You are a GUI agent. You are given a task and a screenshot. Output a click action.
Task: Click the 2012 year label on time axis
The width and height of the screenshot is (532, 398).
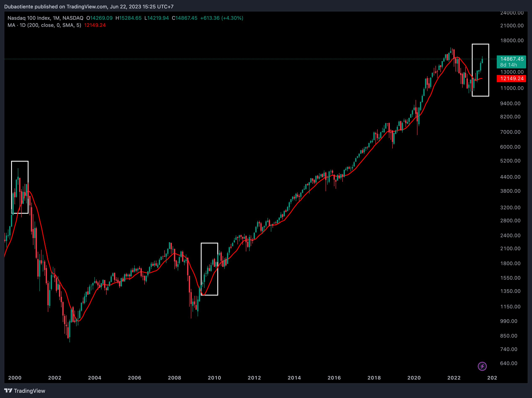(x=254, y=378)
